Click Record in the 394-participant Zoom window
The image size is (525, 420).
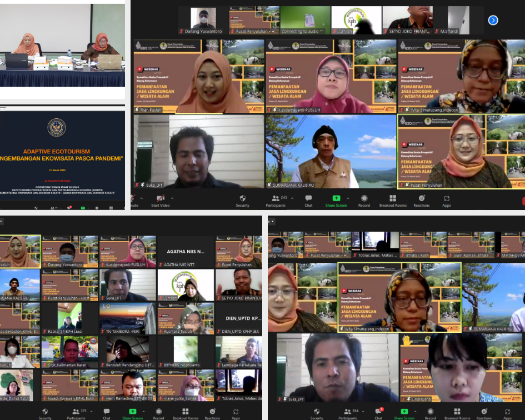(430, 414)
